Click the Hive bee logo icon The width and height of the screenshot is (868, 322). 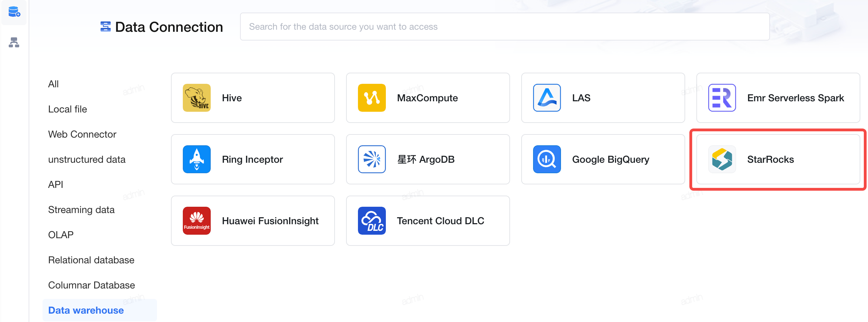(x=197, y=98)
